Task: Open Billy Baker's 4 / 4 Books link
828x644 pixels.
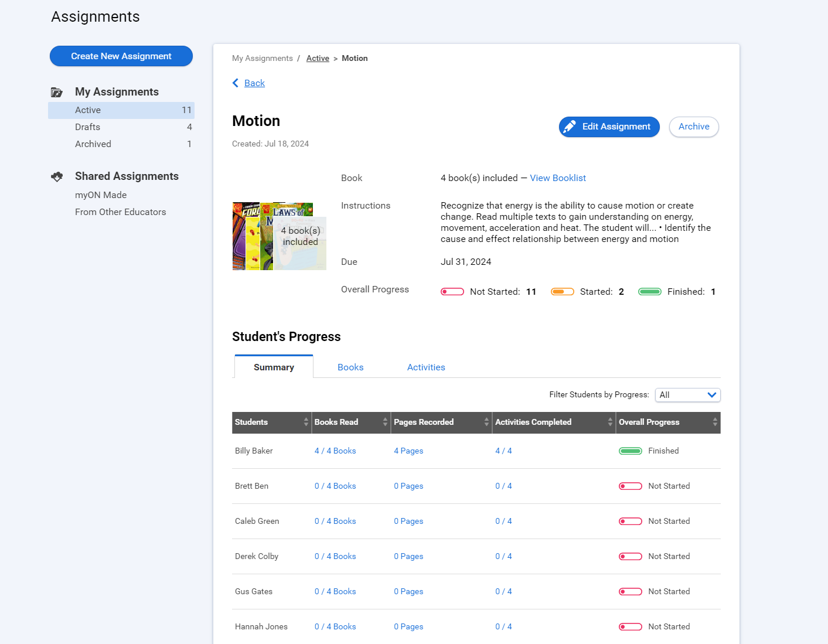Action: tap(335, 451)
